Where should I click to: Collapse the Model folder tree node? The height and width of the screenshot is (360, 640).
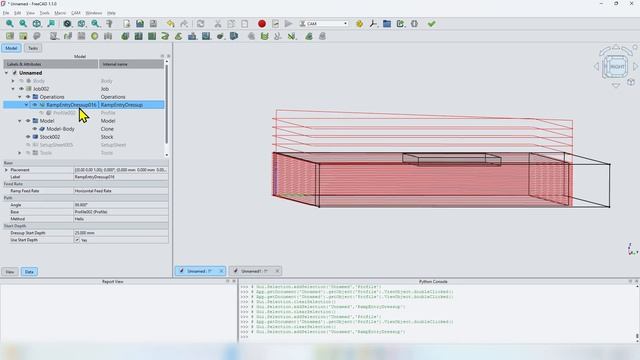(19, 121)
